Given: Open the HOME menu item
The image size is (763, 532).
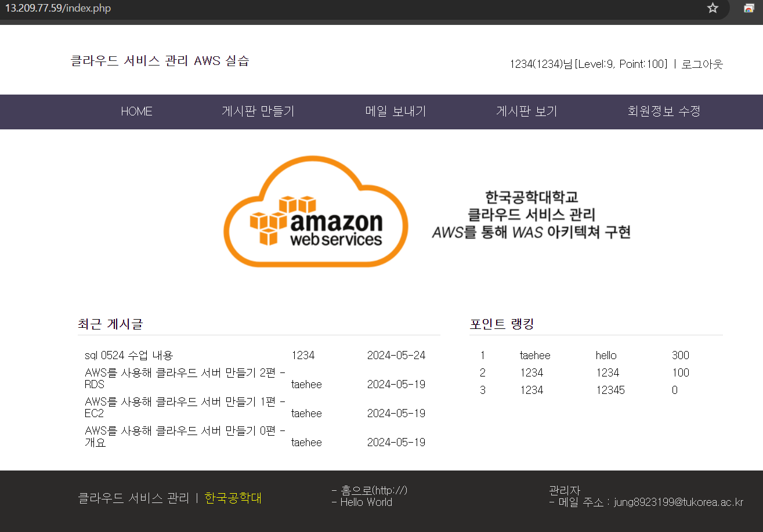Looking at the screenshot, I should click(136, 111).
